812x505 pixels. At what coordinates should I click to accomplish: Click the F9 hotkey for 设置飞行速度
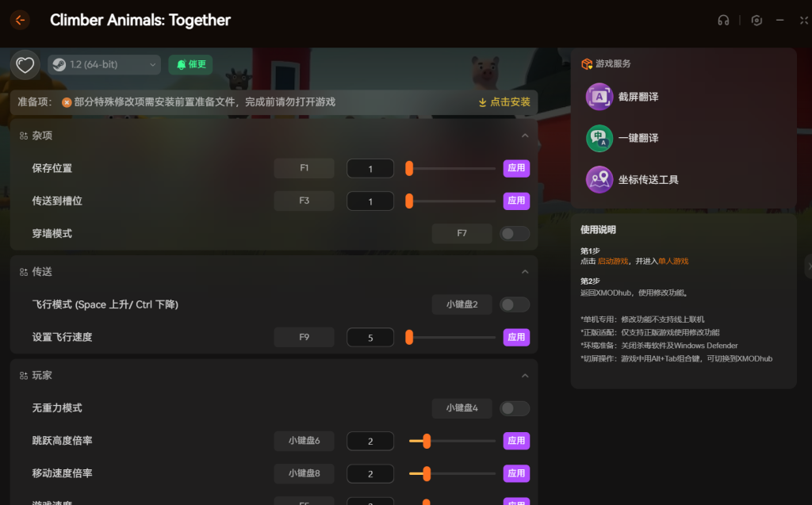(304, 337)
